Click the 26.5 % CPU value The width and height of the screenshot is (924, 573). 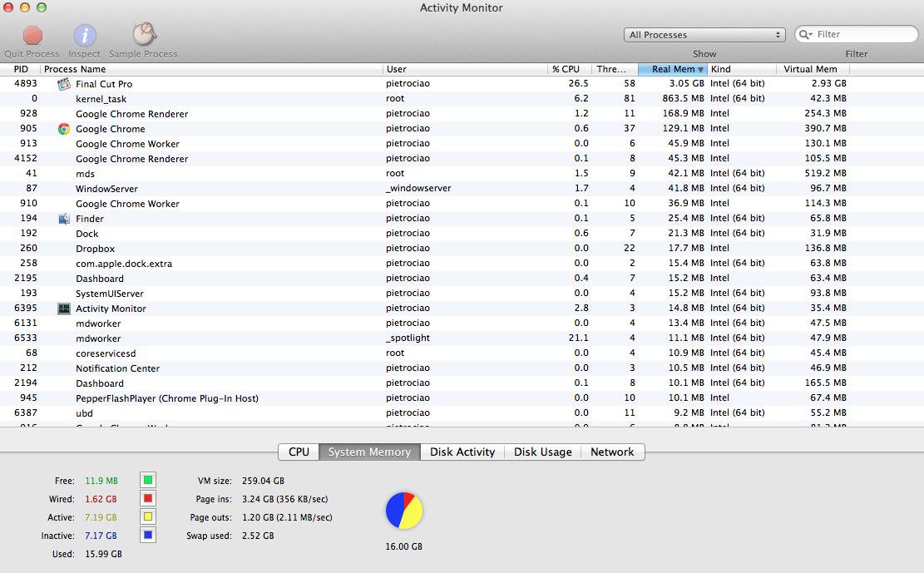click(579, 84)
